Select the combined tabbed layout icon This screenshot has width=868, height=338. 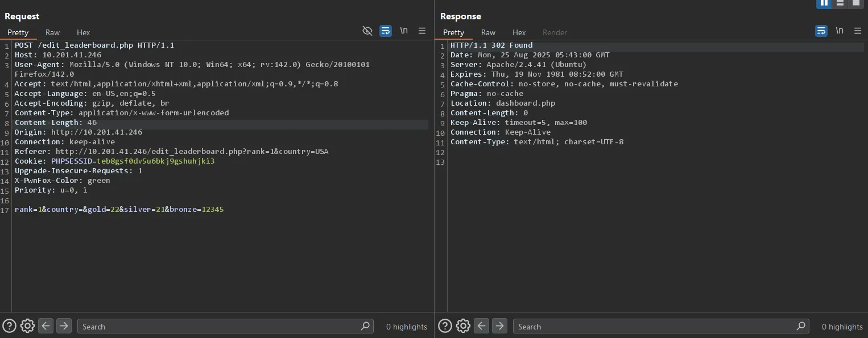(856, 3)
